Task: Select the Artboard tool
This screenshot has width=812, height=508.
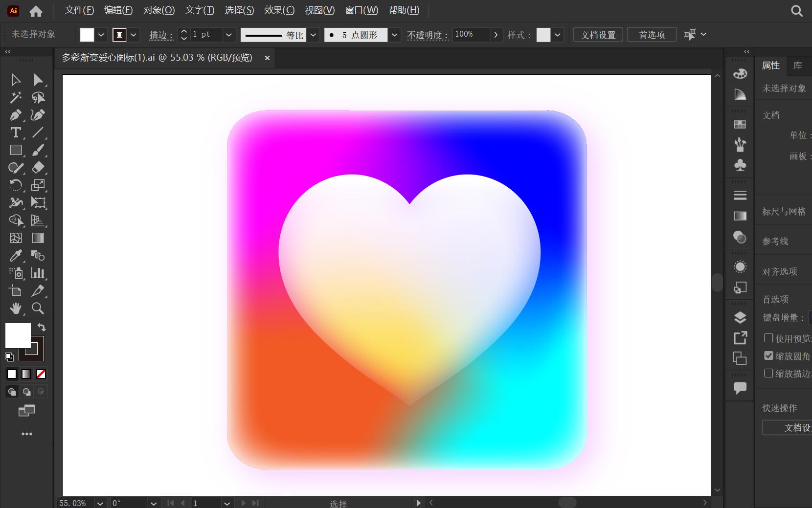Action: (16, 290)
